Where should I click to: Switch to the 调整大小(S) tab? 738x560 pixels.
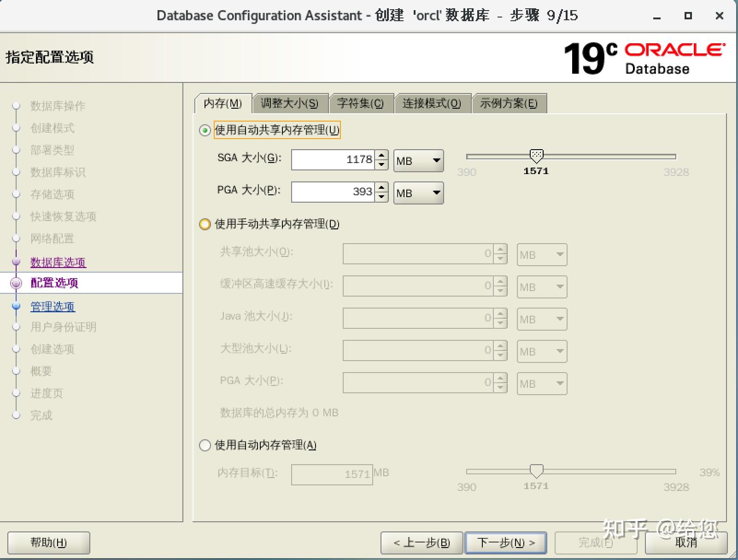(290, 103)
